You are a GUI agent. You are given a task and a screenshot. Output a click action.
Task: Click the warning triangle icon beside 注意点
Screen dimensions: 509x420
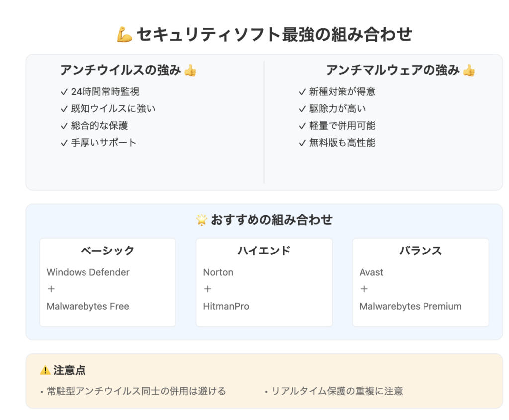point(45,370)
